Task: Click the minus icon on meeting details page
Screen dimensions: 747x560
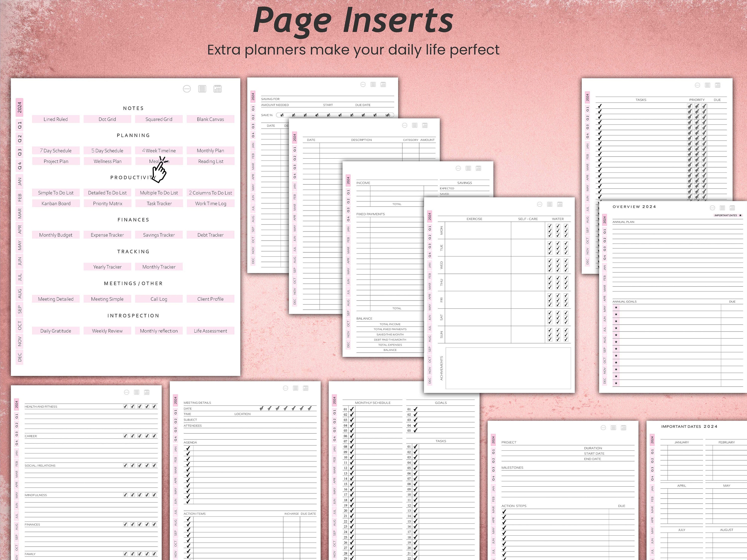Action: [285, 388]
